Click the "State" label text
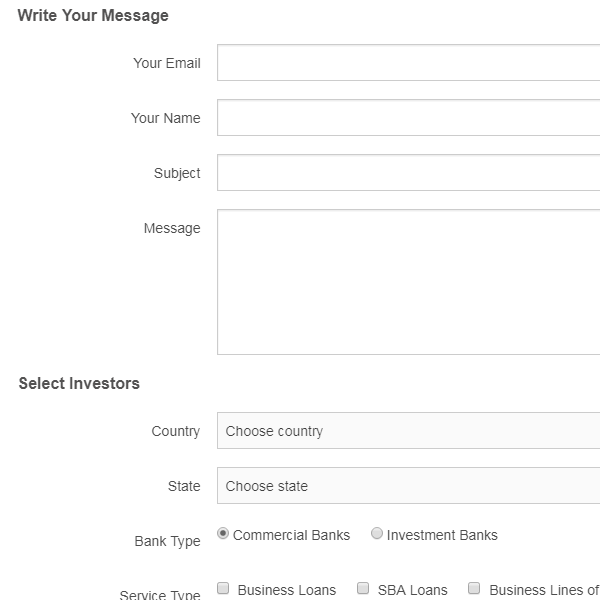The image size is (600, 600). (x=184, y=486)
